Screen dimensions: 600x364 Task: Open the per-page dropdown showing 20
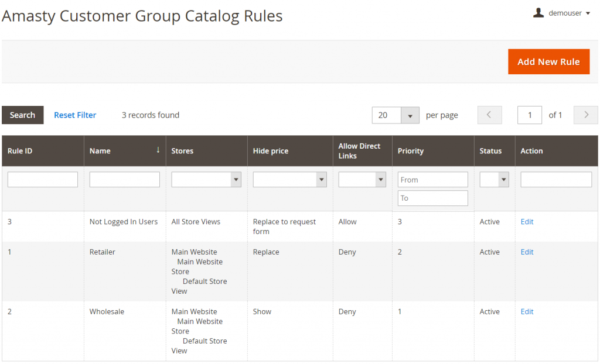coord(410,115)
